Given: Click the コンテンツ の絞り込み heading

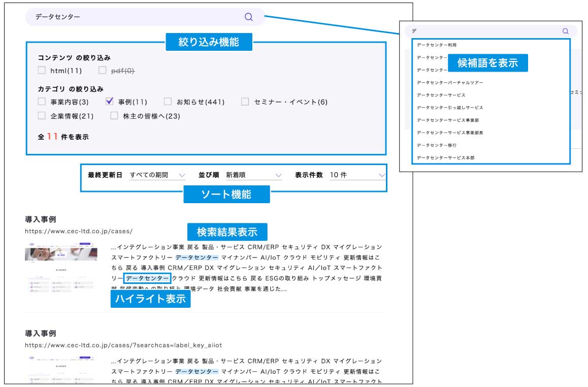Looking at the screenshot, I should point(74,58).
